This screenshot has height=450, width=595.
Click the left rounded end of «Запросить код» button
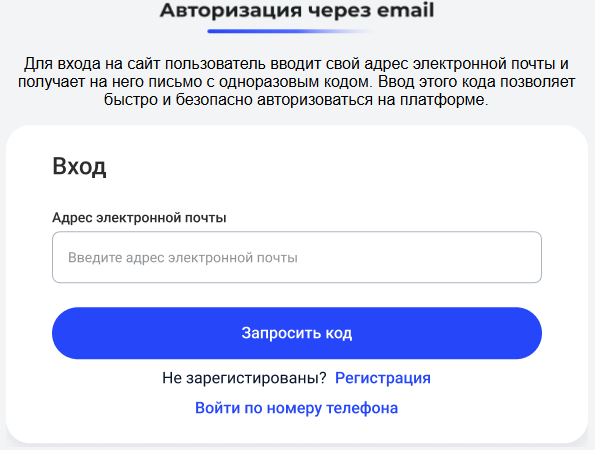point(66,333)
